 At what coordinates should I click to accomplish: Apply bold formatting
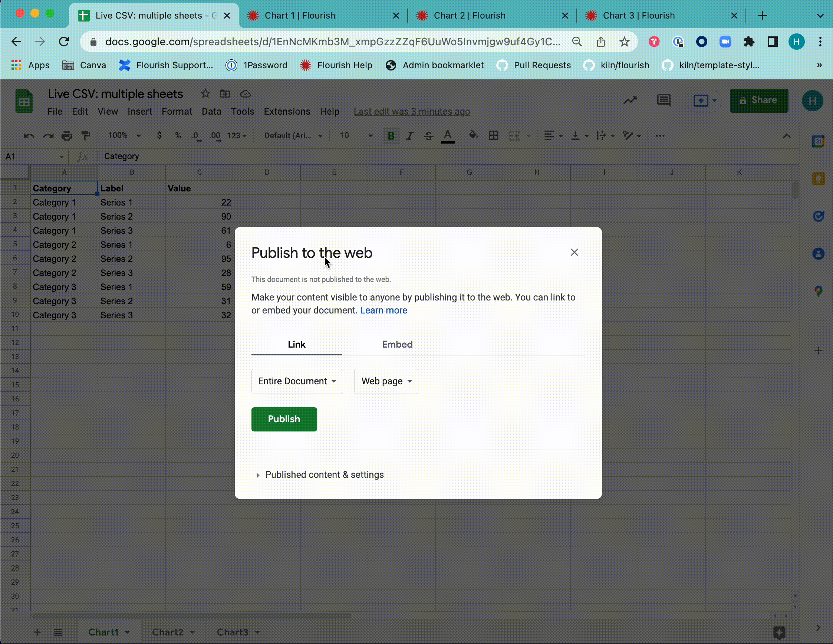390,135
